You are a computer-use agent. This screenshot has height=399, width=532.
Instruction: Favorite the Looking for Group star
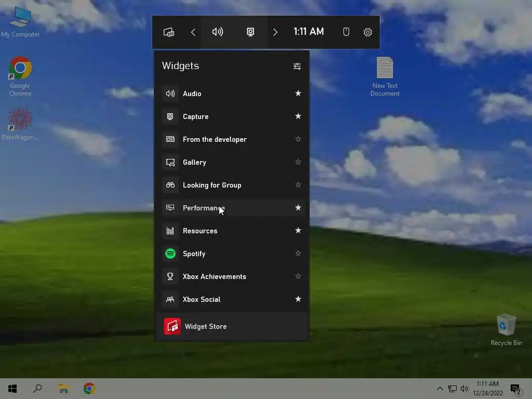coord(298,184)
